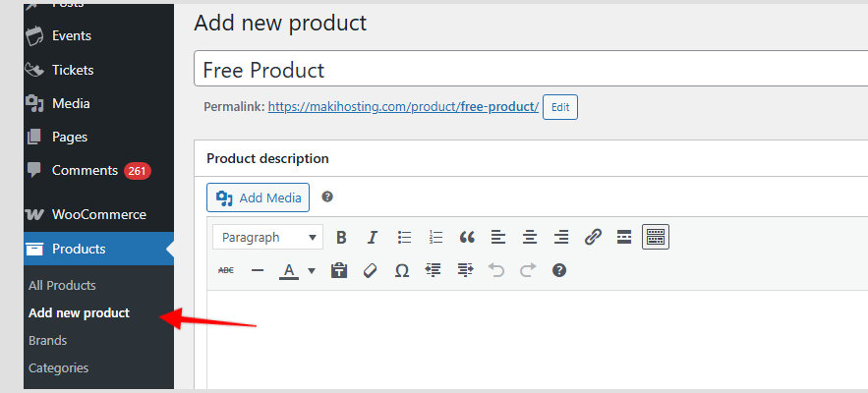Insert a numbered list
The image size is (868, 393).
click(x=435, y=237)
